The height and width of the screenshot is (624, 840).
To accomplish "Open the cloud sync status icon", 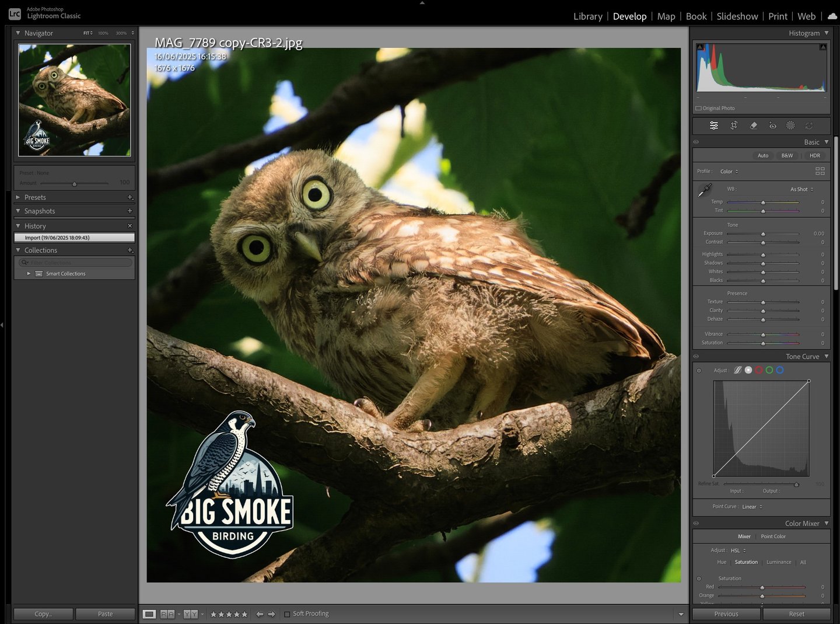I will pos(832,16).
